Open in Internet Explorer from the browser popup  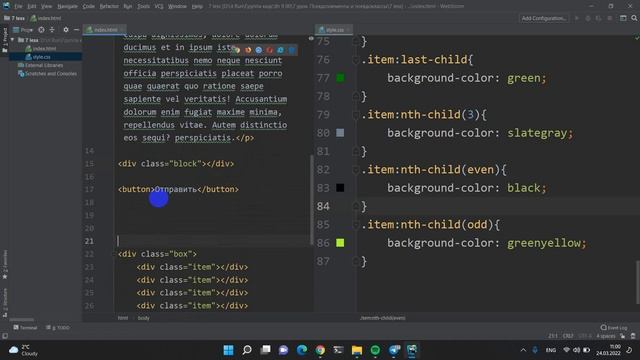coord(280,50)
